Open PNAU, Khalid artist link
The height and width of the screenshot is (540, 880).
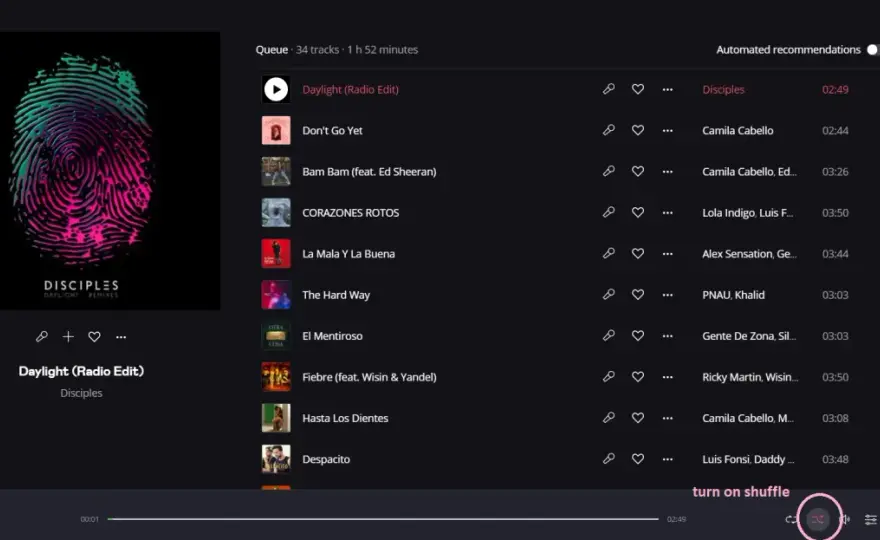[x=733, y=295]
